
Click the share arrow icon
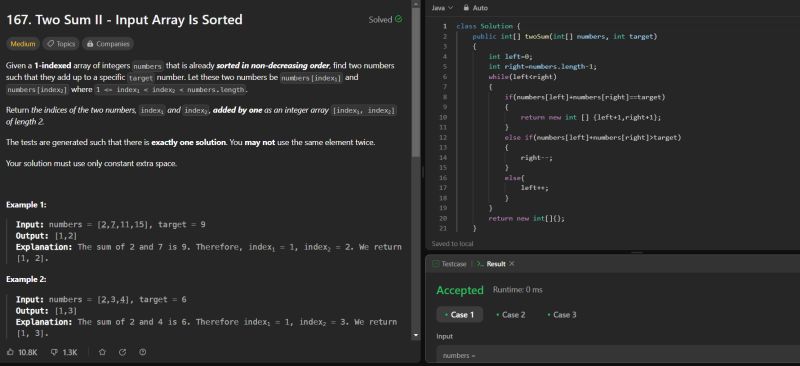122,352
